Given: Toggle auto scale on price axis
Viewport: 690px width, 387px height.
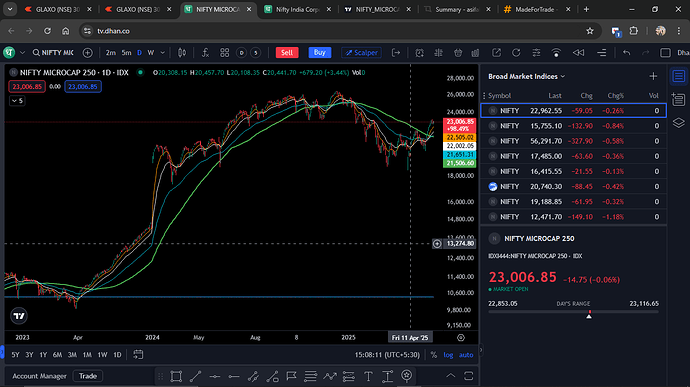Looking at the screenshot, I should pyautogui.click(x=466, y=355).
